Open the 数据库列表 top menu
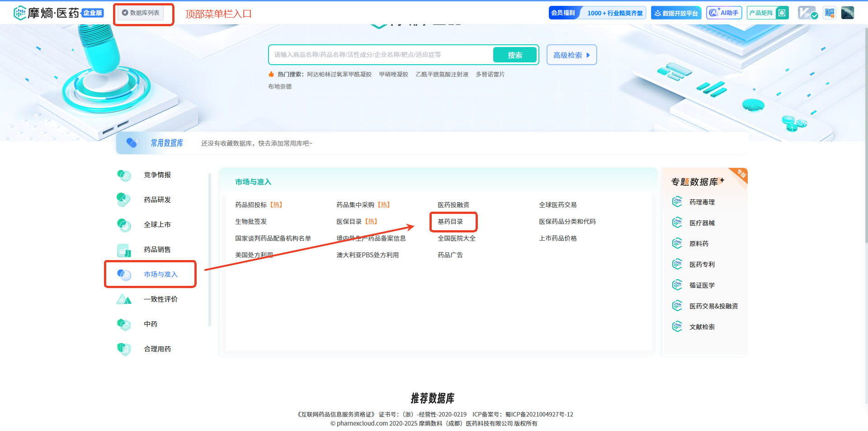The height and width of the screenshot is (431, 868). coord(141,13)
